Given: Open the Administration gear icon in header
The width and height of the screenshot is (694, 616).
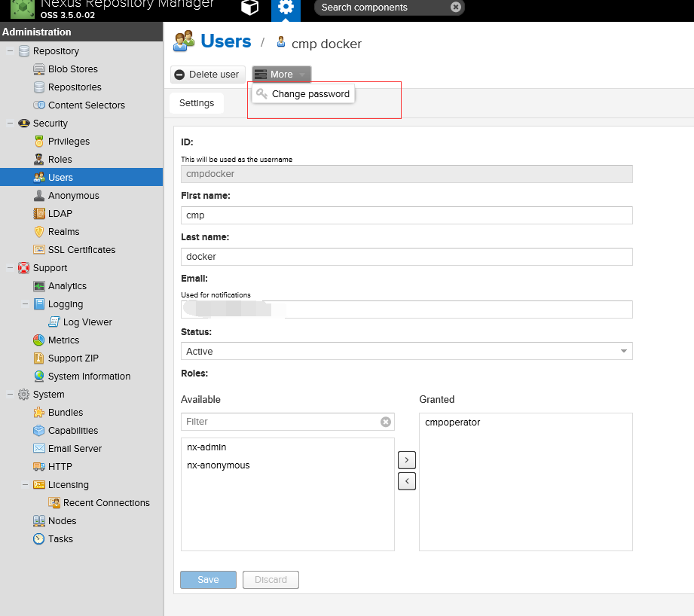Looking at the screenshot, I should [x=286, y=8].
